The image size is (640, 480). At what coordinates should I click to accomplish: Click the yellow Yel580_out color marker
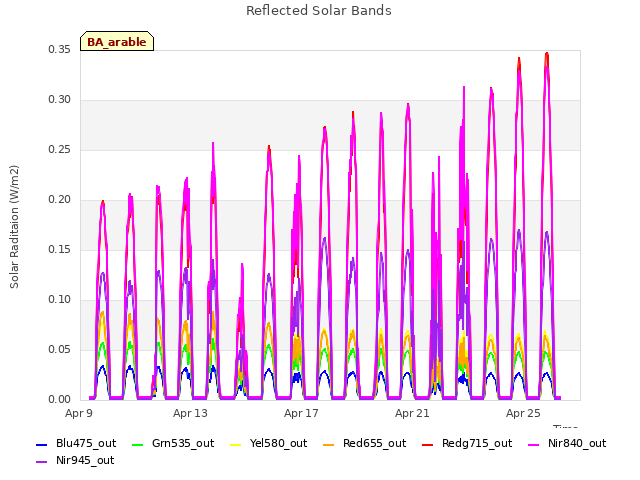[236, 444]
